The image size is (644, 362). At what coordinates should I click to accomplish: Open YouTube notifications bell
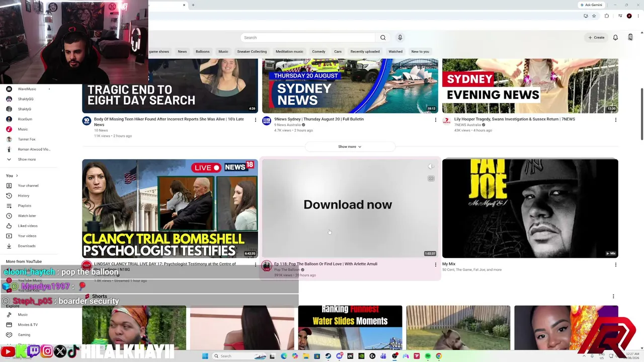(615, 38)
